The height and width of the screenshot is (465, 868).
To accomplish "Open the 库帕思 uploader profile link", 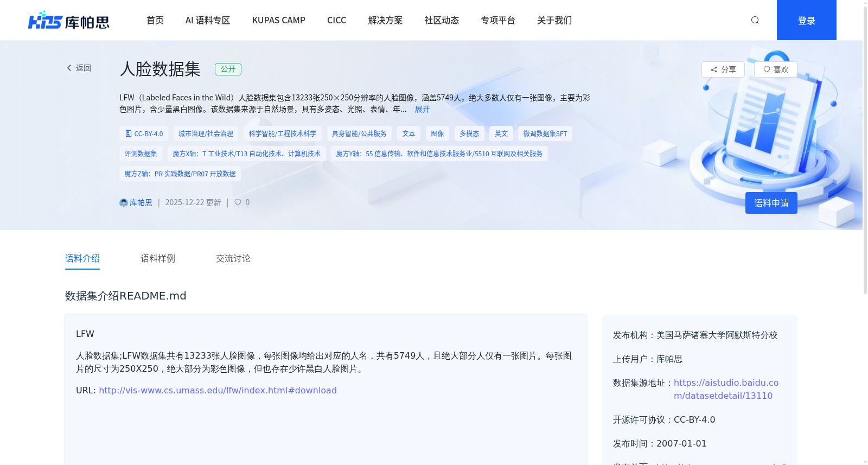I will coord(141,202).
